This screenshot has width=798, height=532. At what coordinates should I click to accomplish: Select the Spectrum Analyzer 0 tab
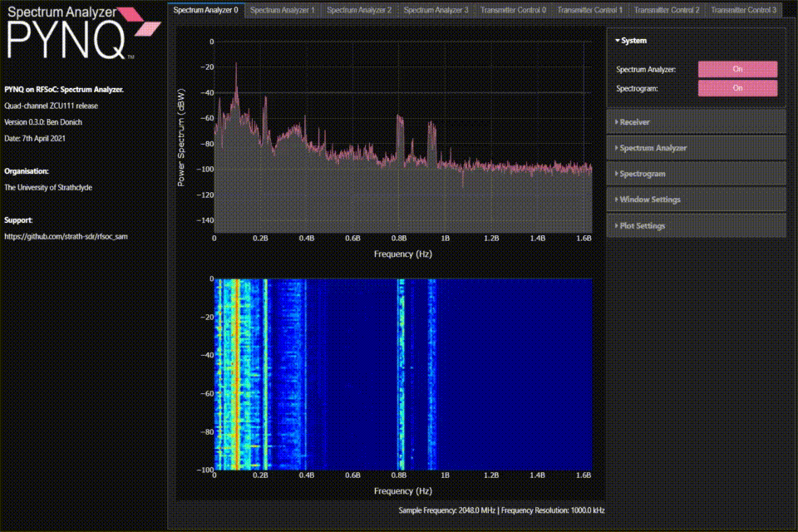pos(205,10)
